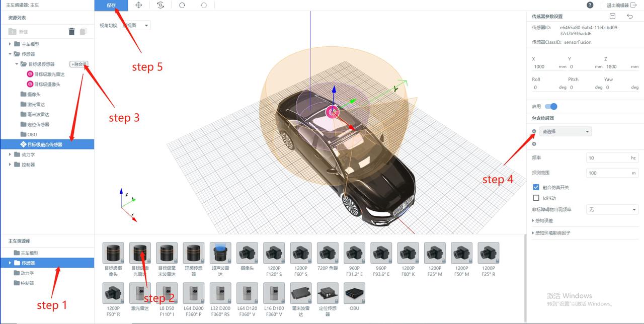
Task: Select 目标级融合传感器 in the resource tree
Action: click(x=45, y=144)
